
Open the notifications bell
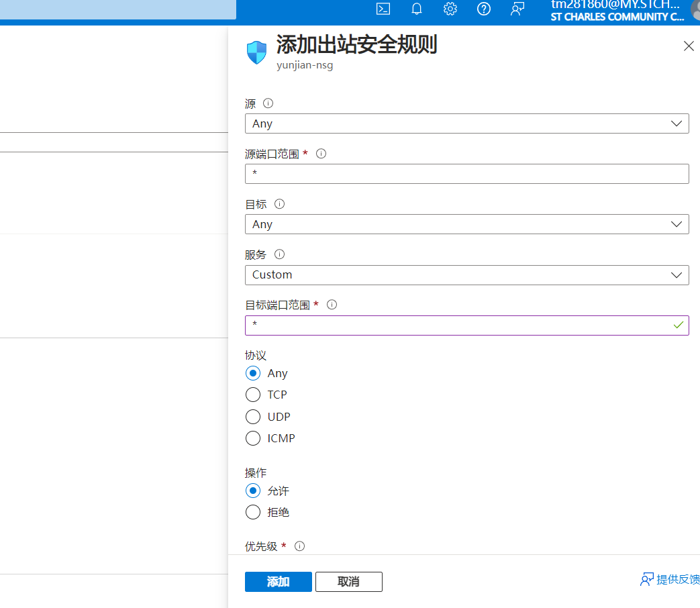pyautogui.click(x=416, y=9)
